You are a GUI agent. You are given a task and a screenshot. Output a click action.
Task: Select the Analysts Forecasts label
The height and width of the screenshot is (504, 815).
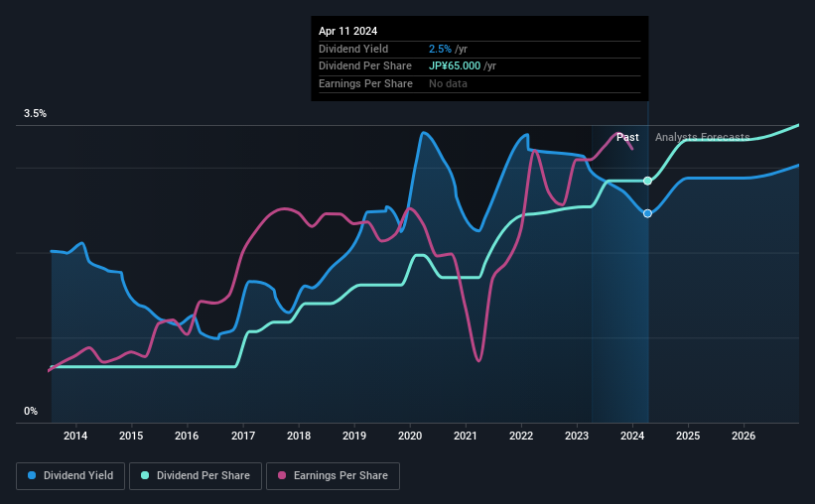[702, 137]
